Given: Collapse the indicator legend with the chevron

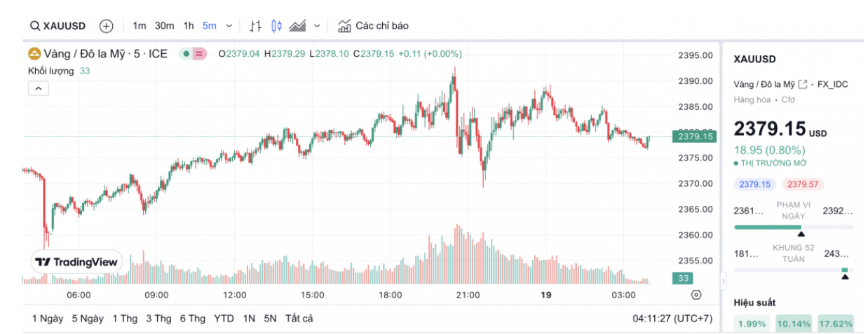Looking at the screenshot, I should click(38, 88).
